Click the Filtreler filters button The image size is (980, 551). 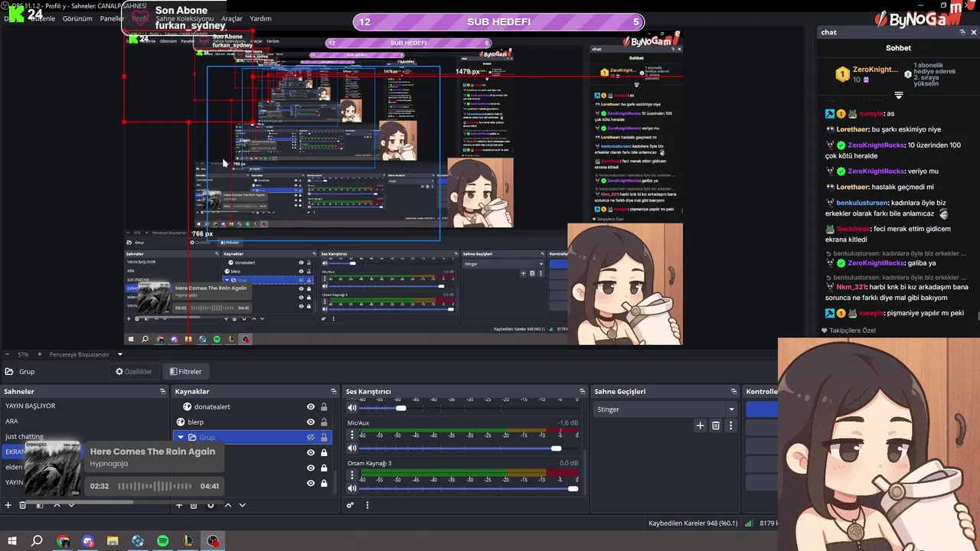point(185,371)
